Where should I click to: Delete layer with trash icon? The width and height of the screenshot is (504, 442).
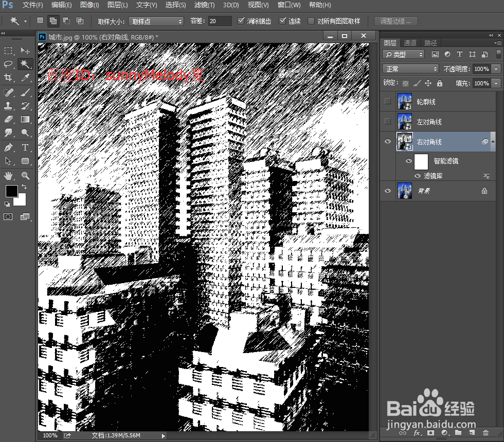485,432
